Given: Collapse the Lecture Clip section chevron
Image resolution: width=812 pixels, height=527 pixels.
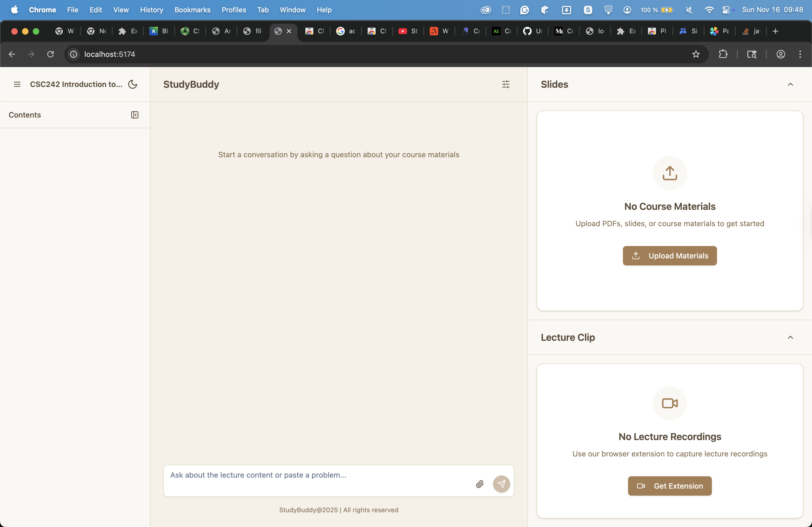Looking at the screenshot, I should coord(790,337).
